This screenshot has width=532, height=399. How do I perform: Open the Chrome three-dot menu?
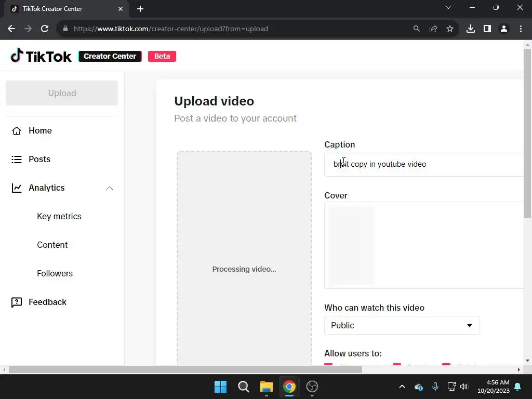click(x=521, y=29)
